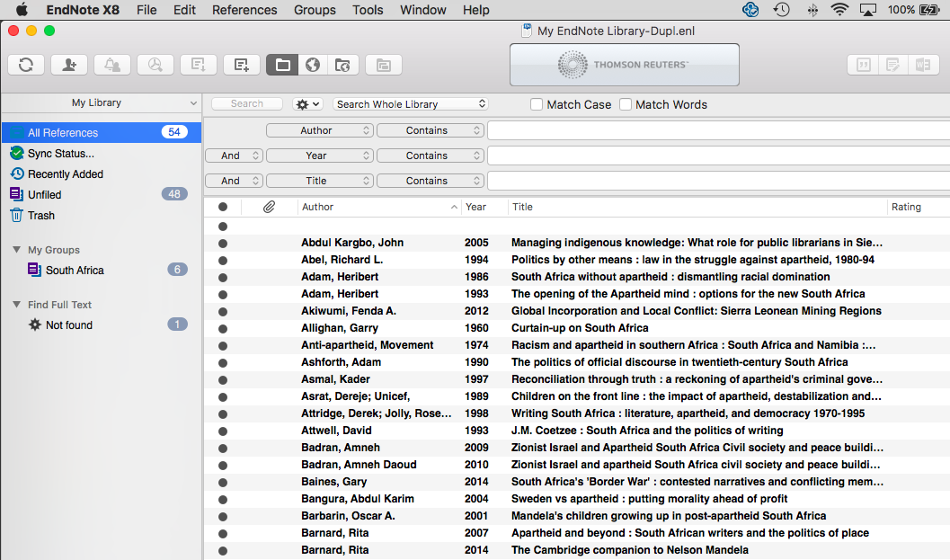Select Recently Added group
Image resolution: width=950 pixels, height=560 pixels.
click(x=66, y=174)
